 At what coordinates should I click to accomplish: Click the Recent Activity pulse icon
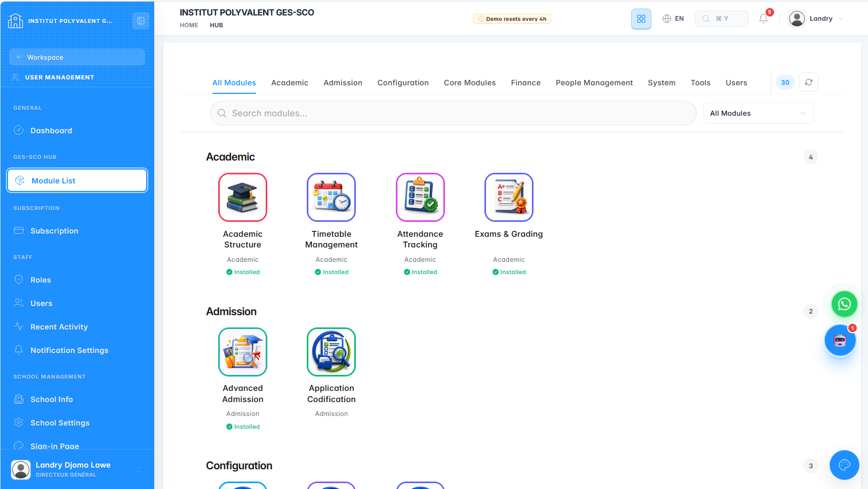pos(19,326)
